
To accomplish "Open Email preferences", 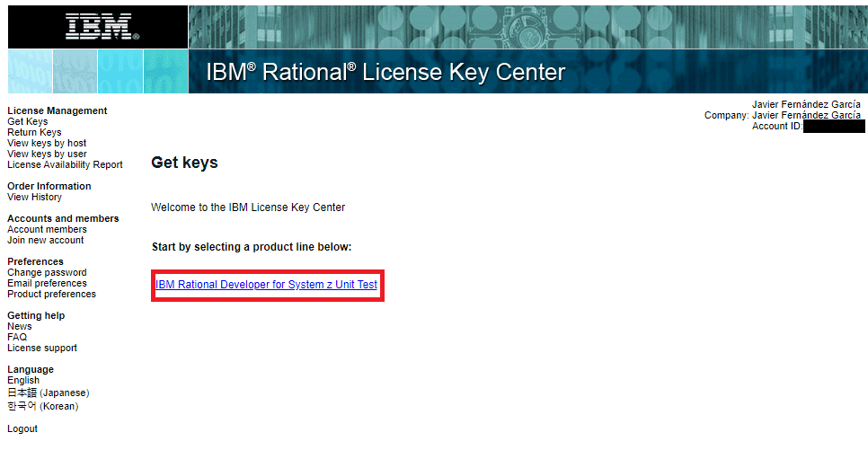I will [47, 283].
